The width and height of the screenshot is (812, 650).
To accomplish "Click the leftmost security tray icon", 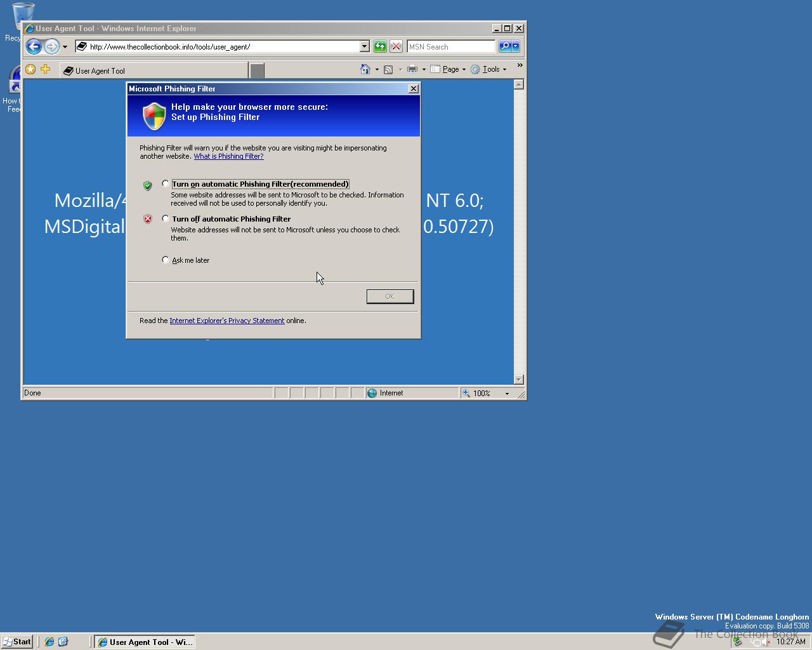I will pos(738,642).
